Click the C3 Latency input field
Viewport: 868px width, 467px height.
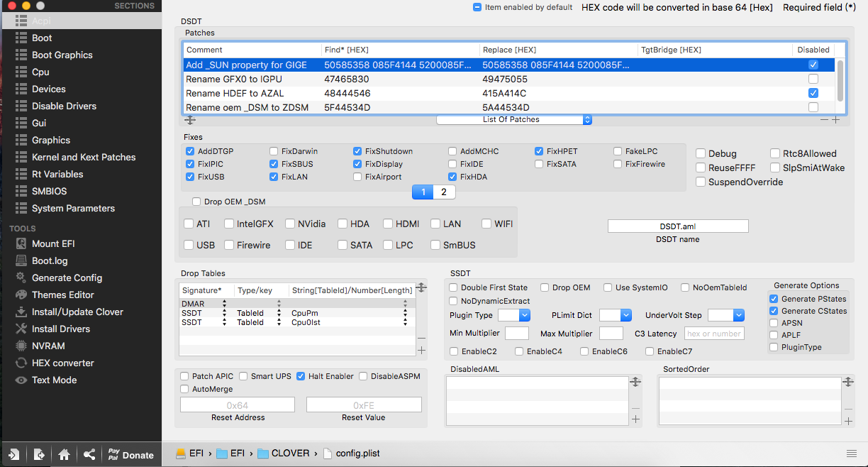714,334
